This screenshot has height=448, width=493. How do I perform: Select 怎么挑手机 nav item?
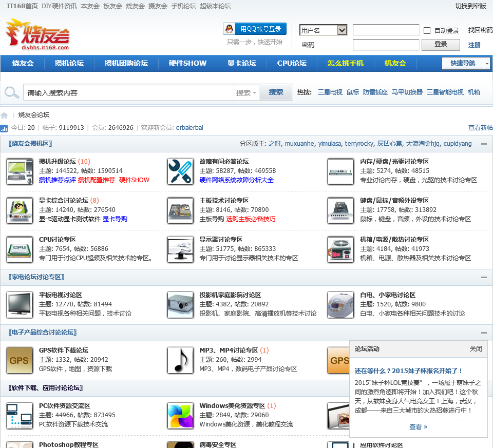(345, 63)
